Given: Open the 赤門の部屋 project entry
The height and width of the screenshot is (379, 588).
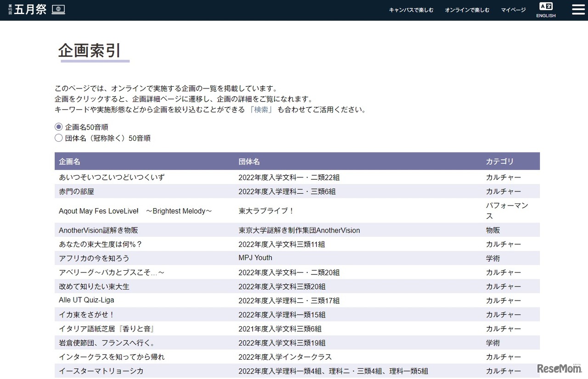Looking at the screenshot, I should click(76, 191).
